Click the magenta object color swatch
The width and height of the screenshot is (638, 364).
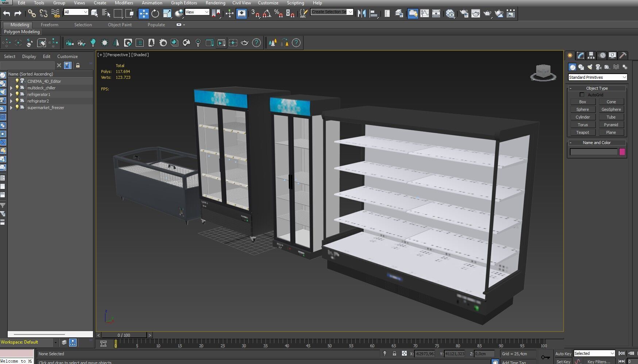(x=622, y=152)
